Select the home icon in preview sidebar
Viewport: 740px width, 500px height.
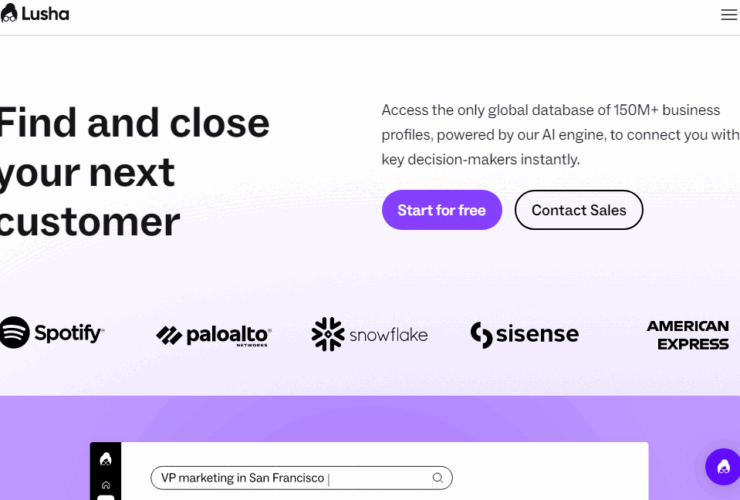coord(106,485)
